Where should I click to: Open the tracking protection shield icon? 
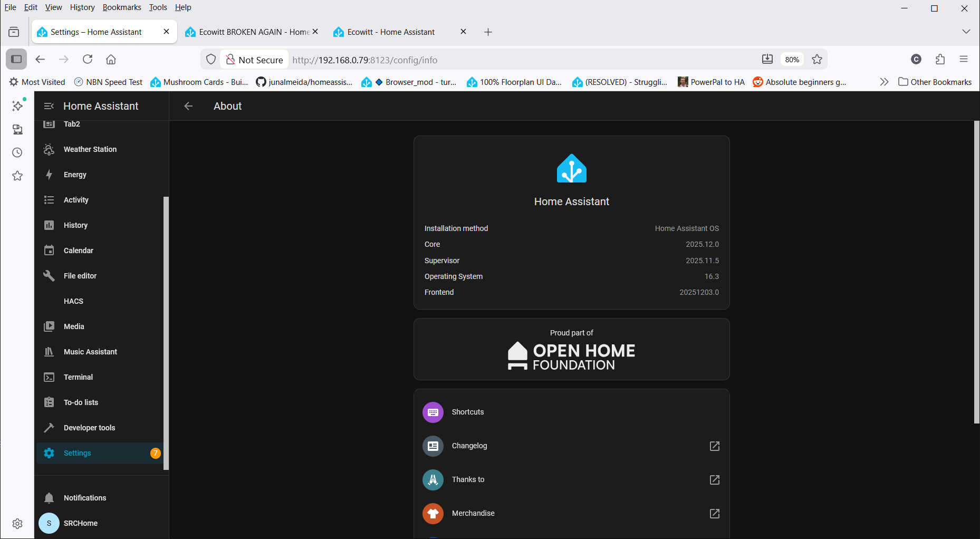[211, 60]
